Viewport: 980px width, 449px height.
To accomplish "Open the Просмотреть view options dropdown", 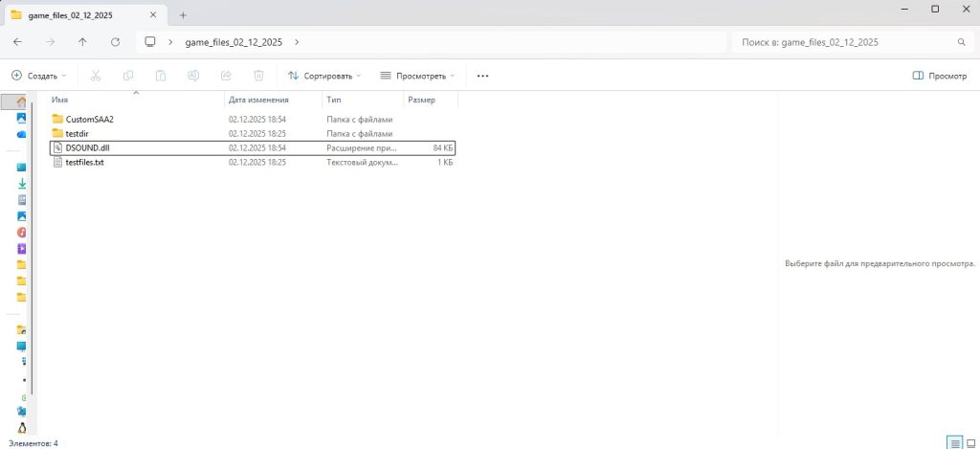I will click(417, 76).
